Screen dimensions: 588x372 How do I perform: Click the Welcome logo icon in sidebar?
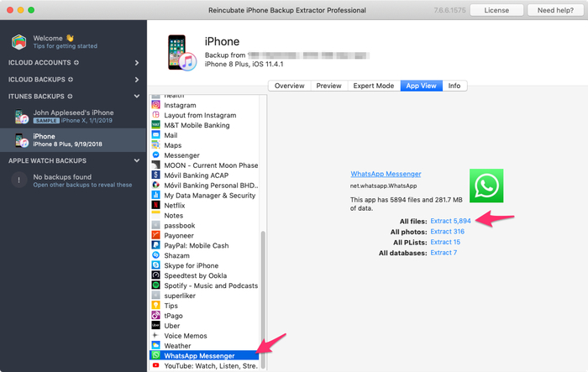(18, 42)
